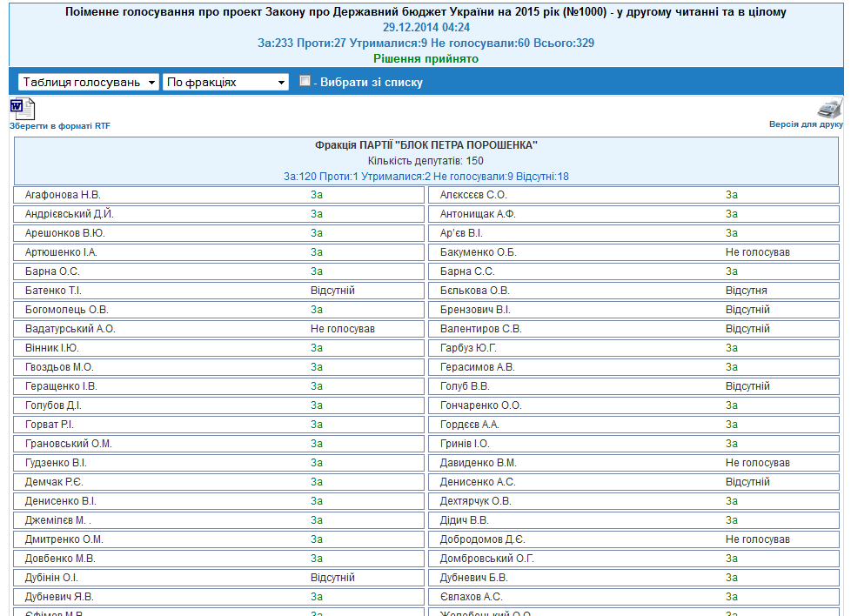Screen dimensions: 851x616
Task: Select Вадатурський А.О. 'Не голосував' result
Action: [x=342, y=329]
